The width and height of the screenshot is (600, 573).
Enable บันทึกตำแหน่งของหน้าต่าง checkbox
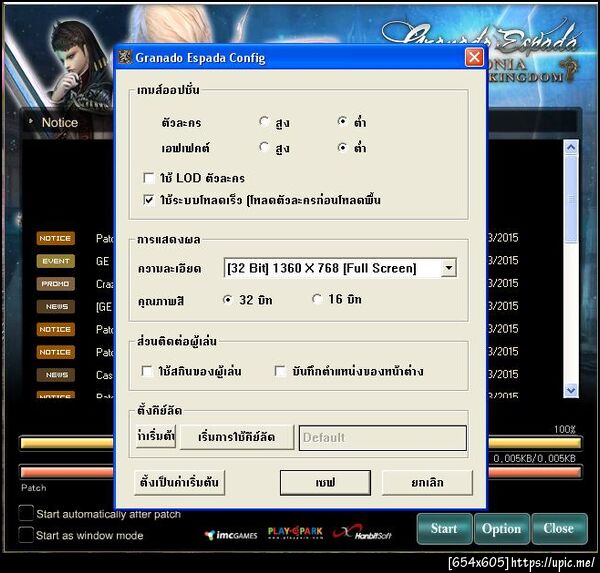(x=280, y=371)
